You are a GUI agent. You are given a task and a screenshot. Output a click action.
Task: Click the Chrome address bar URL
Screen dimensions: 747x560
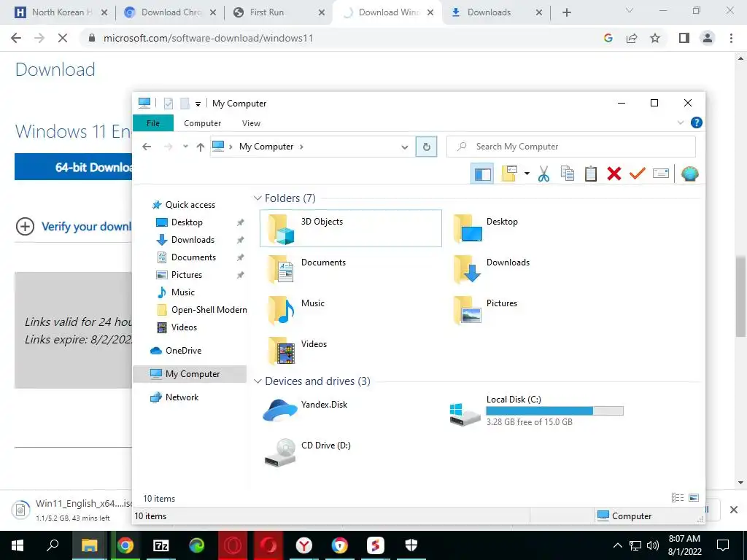coord(208,38)
